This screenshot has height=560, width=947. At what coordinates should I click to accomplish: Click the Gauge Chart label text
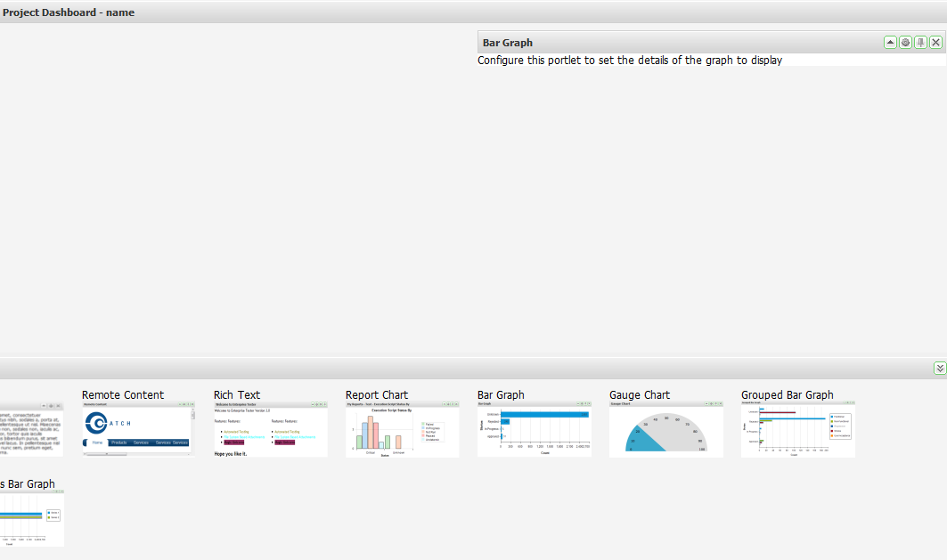pyautogui.click(x=639, y=395)
